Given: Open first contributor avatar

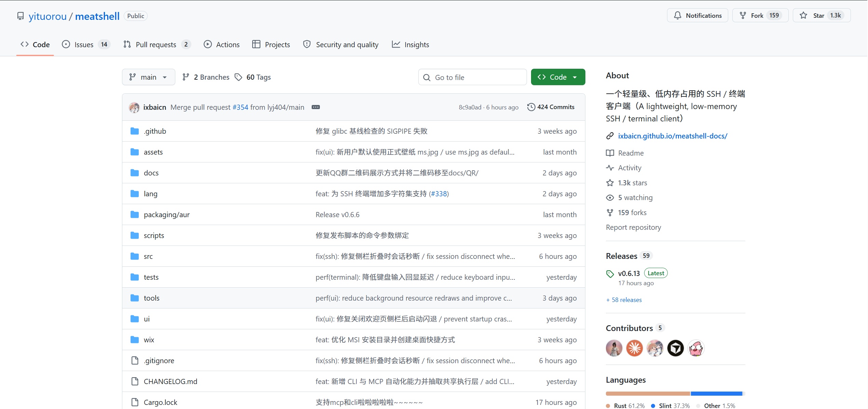Looking at the screenshot, I should pyautogui.click(x=614, y=348).
